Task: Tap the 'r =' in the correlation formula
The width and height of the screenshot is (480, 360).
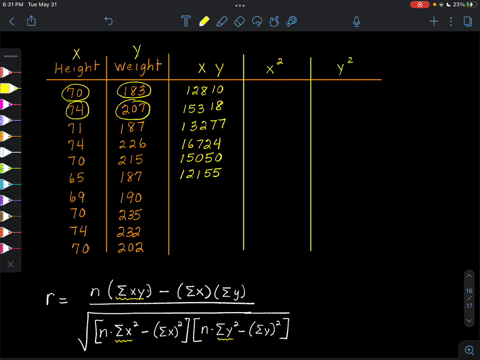Action: click(x=57, y=299)
